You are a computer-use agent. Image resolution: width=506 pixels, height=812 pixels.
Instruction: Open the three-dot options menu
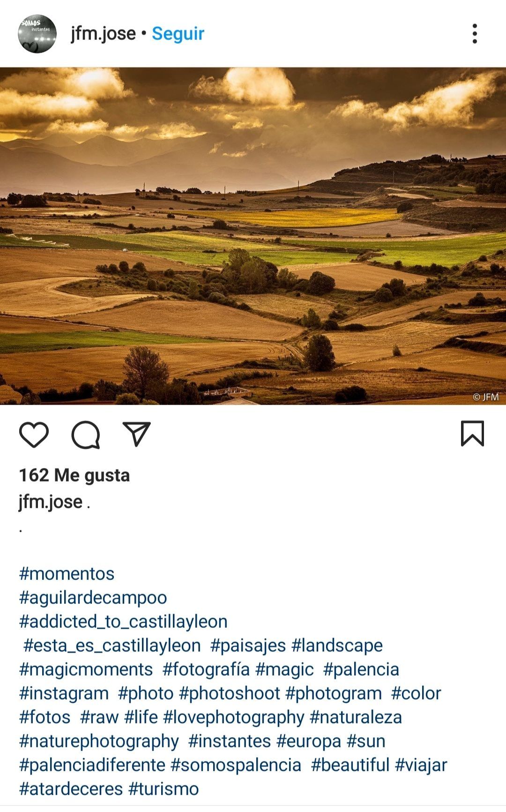click(x=475, y=34)
